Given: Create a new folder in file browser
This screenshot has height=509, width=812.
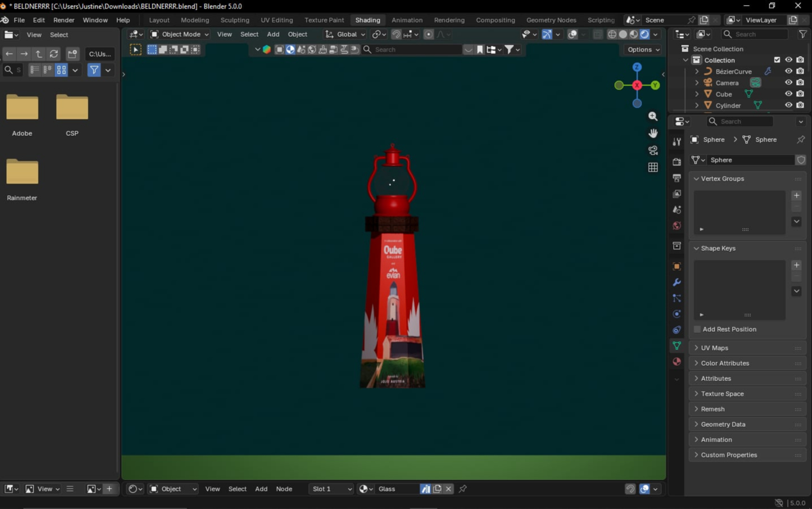Looking at the screenshot, I should (x=72, y=54).
